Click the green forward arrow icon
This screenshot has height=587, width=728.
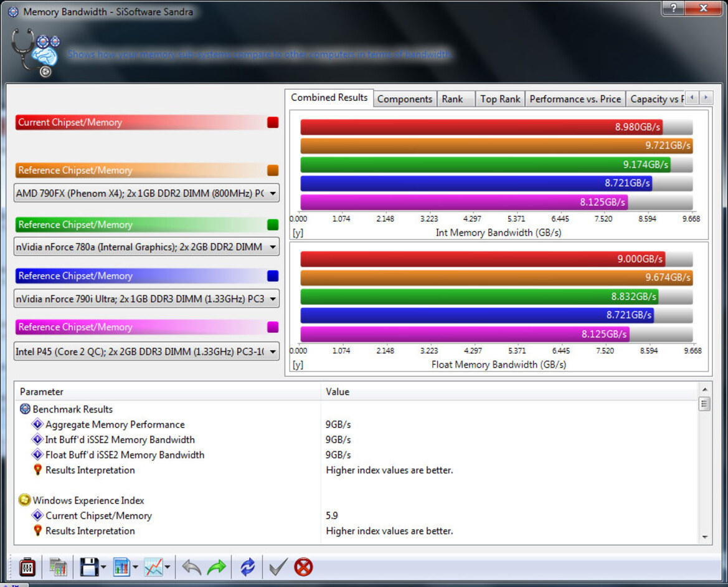216,567
